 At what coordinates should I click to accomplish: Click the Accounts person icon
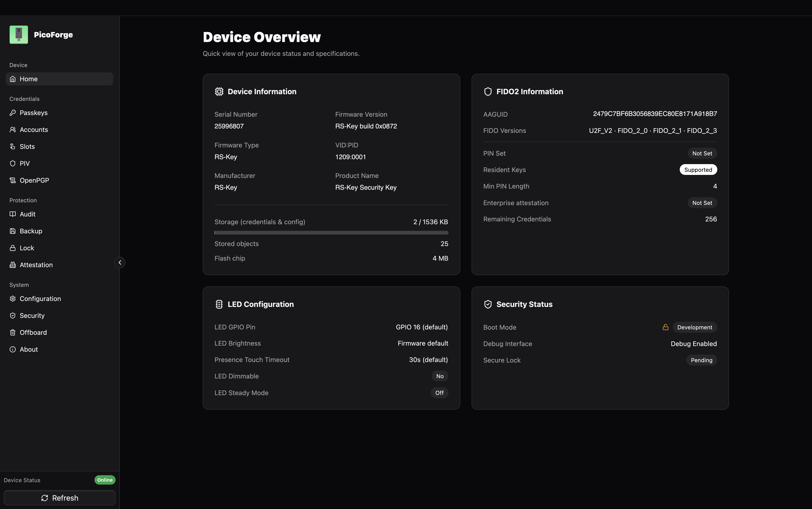(13, 130)
